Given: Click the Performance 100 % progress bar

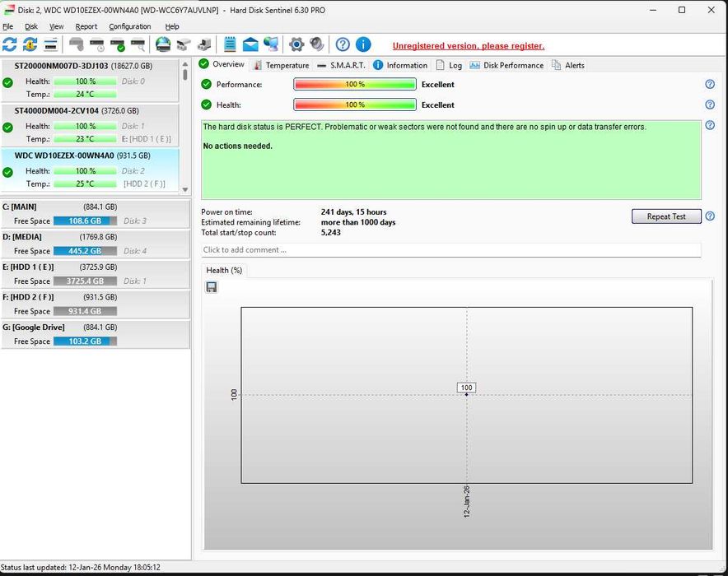Looking at the screenshot, I should tap(355, 85).
